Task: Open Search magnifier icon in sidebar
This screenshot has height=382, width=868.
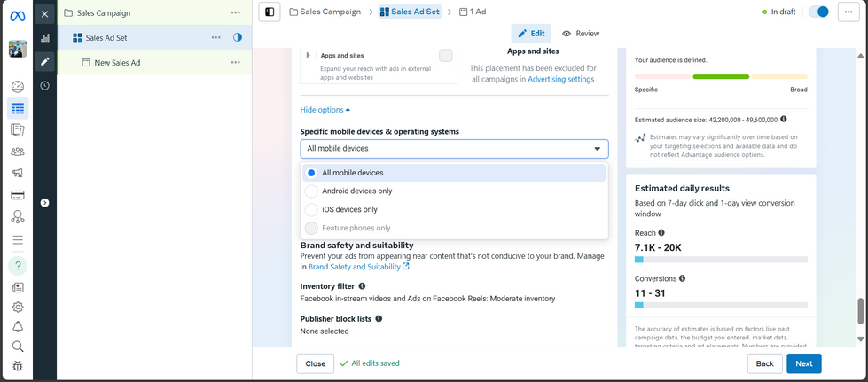Action: [18, 347]
